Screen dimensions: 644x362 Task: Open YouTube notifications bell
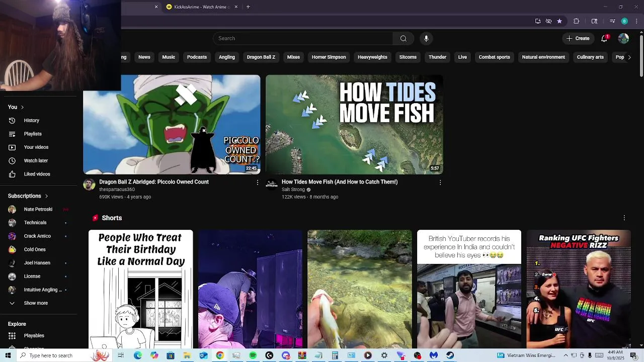[x=604, y=38]
